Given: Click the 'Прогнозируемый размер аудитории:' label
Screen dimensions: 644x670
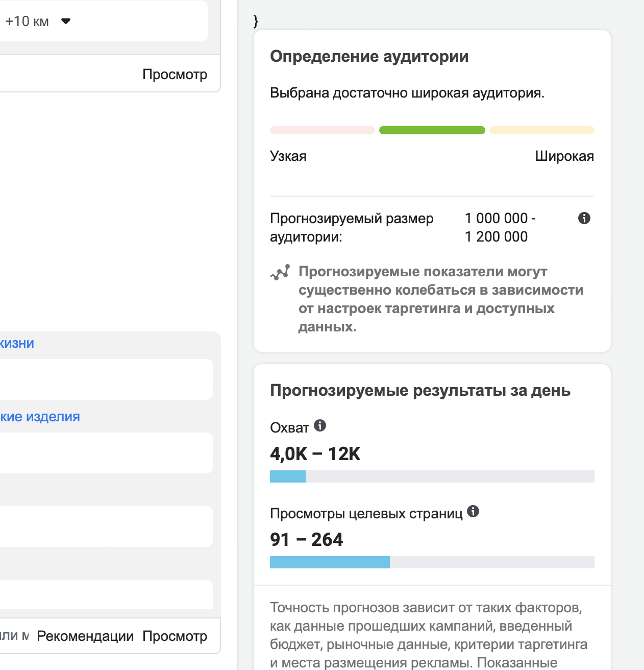Looking at the screenshot, I should coord(352,227).
